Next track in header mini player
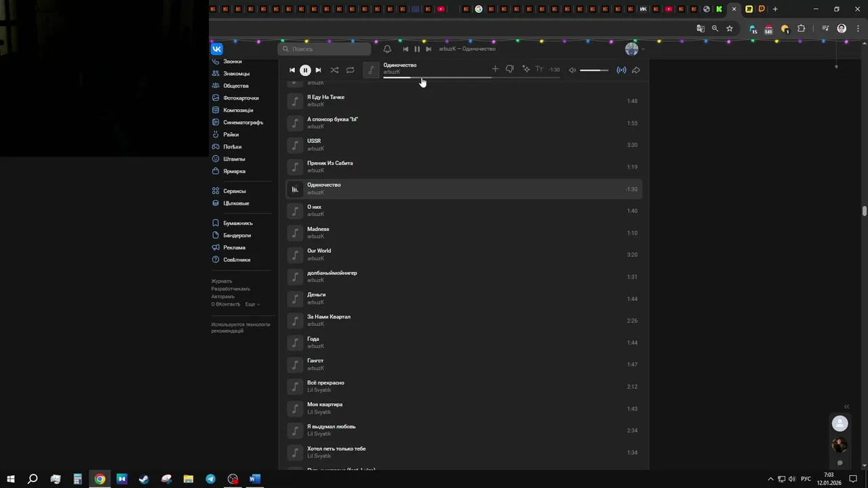Viewport: 868px width, 488px height. coord(429,49)
